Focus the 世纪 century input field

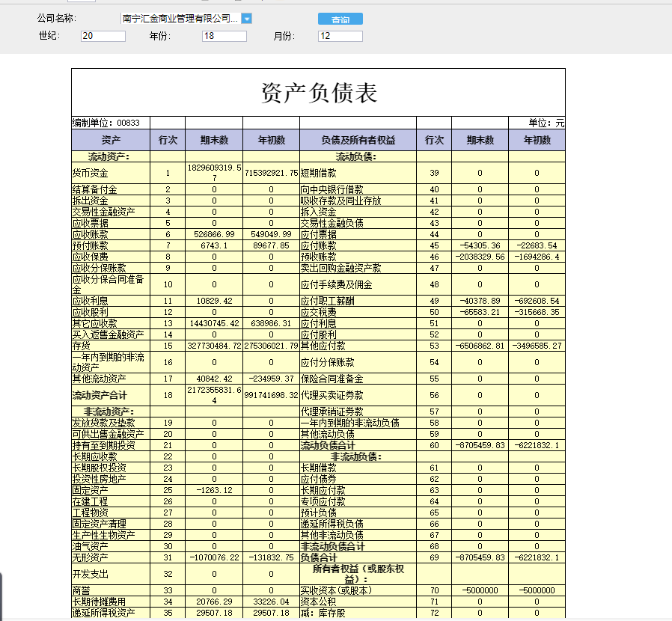103,36
